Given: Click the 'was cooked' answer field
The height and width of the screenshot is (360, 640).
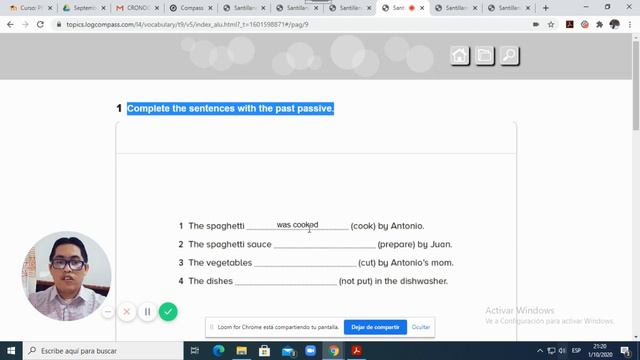Looking at the screenshot, I should [x=298, y=225].
